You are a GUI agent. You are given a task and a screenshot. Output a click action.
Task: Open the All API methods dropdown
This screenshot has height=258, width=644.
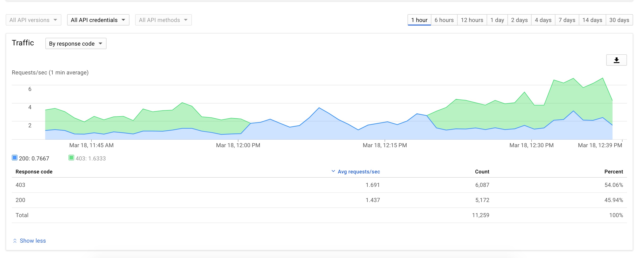163,20
